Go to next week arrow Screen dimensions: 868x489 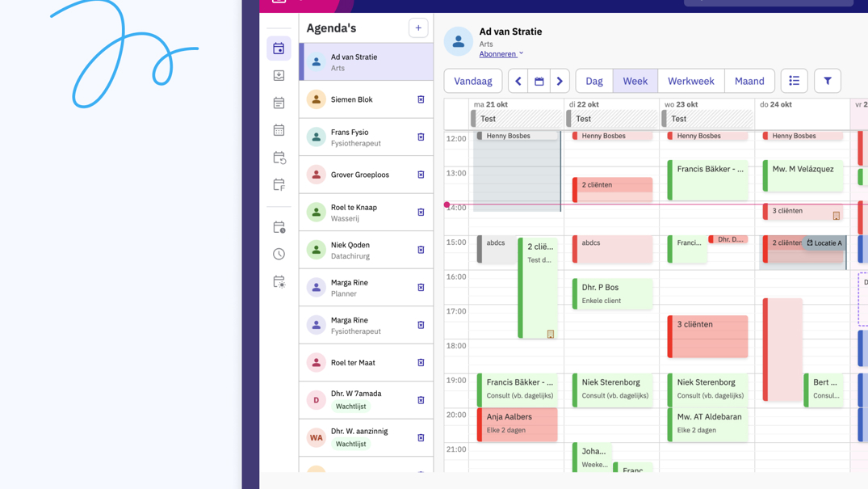[x=560, y=81]
